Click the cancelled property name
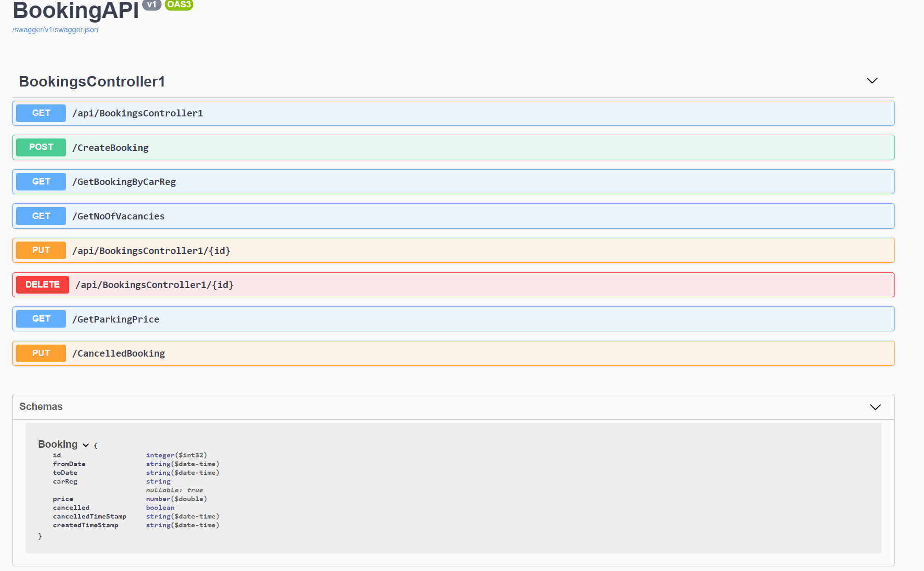The width and height of the screenshot is (924, 571). 71,508
